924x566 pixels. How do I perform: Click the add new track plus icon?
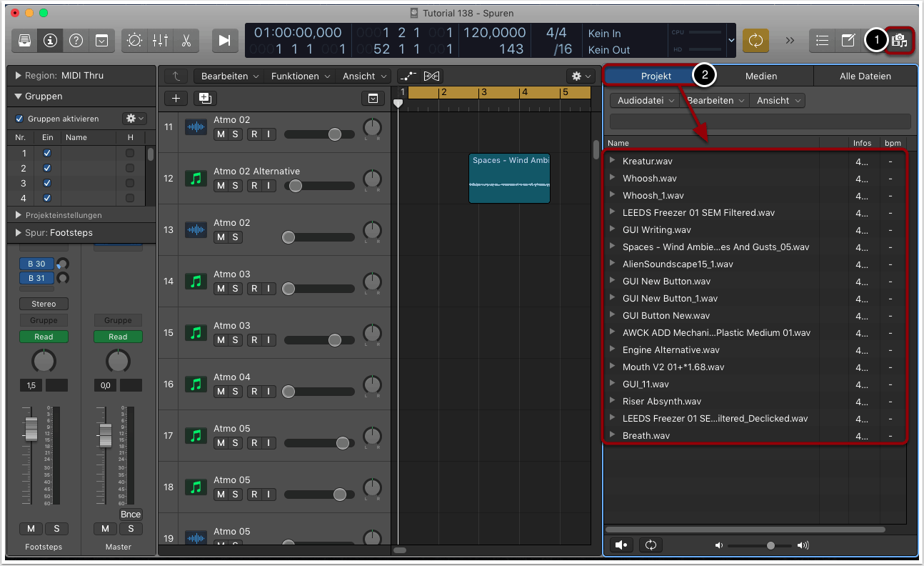[176, 99]
